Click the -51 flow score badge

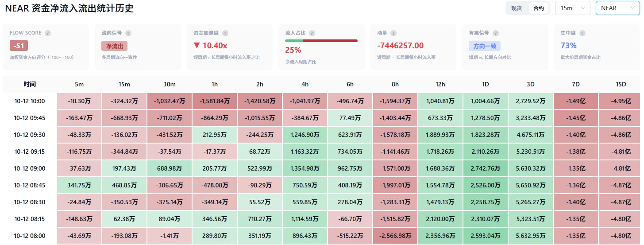coord(19,46)
